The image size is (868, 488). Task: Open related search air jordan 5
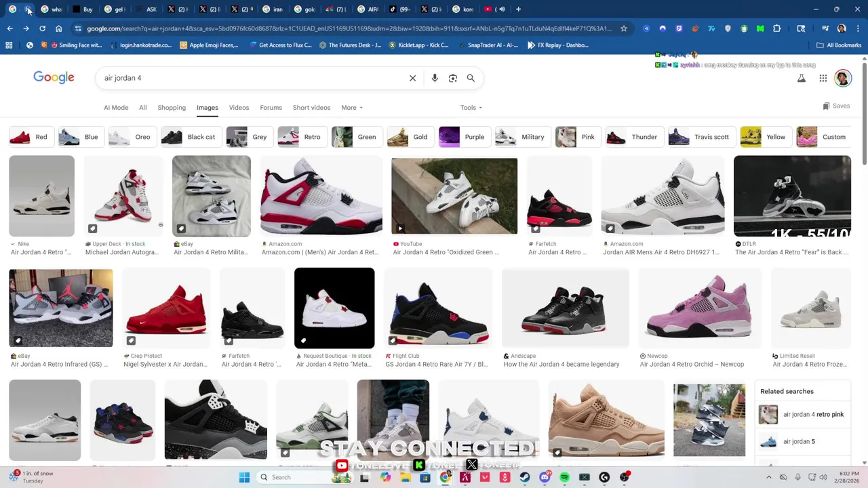coord(803,441)
